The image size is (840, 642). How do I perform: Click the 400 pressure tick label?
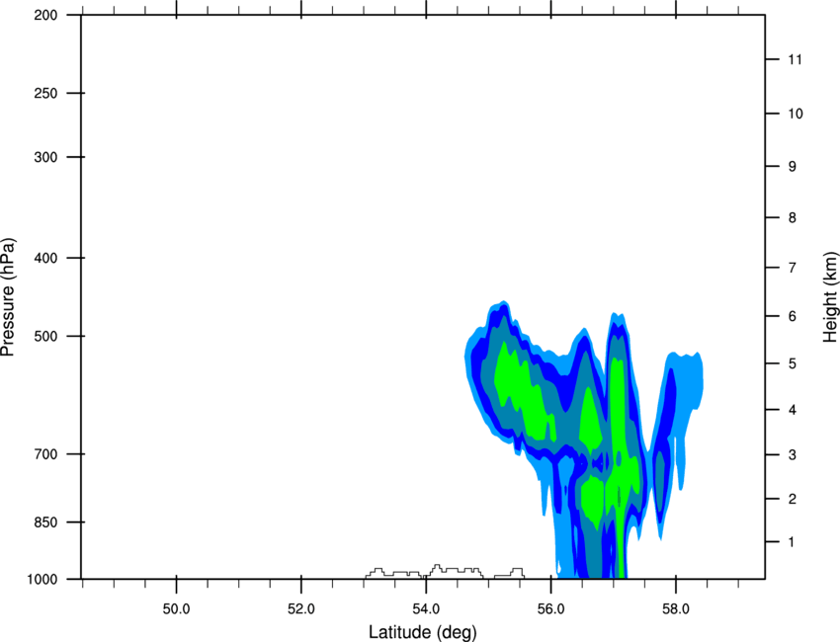[45, 258]
